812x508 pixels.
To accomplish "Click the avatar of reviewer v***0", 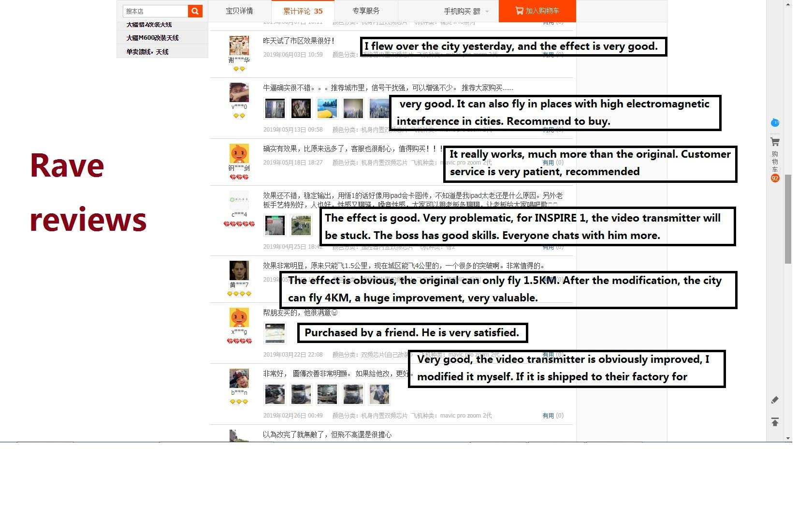I will pyautogui.click(x=239, y=92).
